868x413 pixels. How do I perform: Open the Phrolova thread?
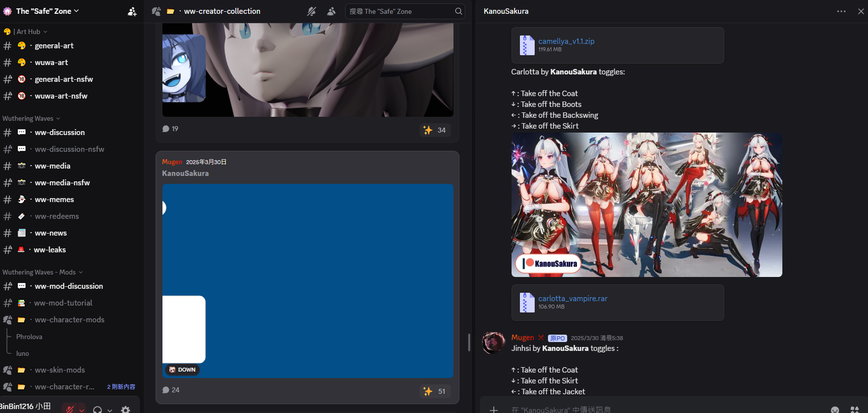[x=29, y=337]
